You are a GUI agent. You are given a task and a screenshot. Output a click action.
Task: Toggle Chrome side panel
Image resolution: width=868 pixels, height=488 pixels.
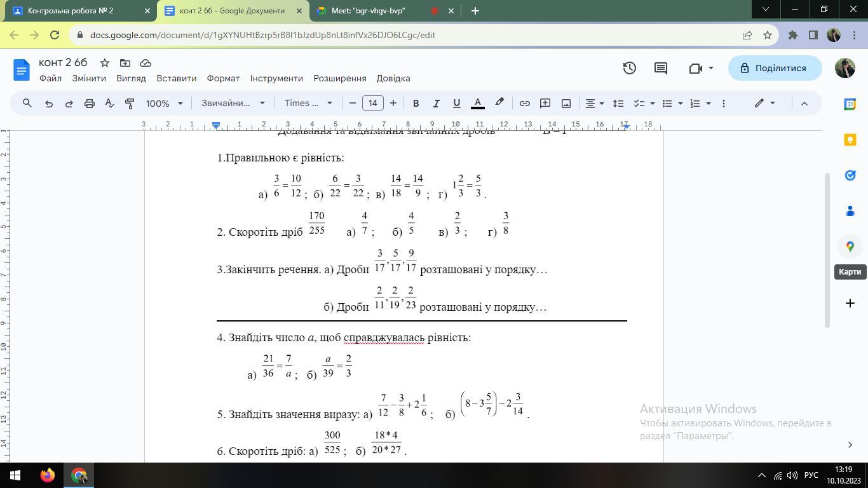813,35
